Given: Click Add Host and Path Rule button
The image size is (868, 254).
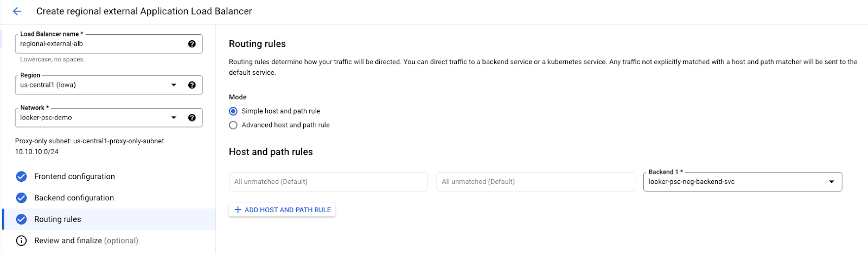Looking at the screenshot, I should [x=282, y=210].
